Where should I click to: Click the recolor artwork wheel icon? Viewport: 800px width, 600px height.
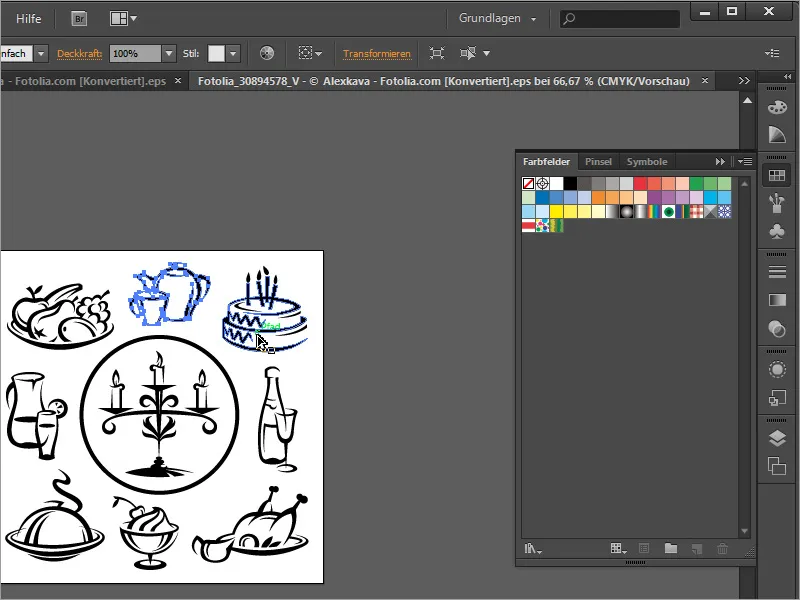267,53
